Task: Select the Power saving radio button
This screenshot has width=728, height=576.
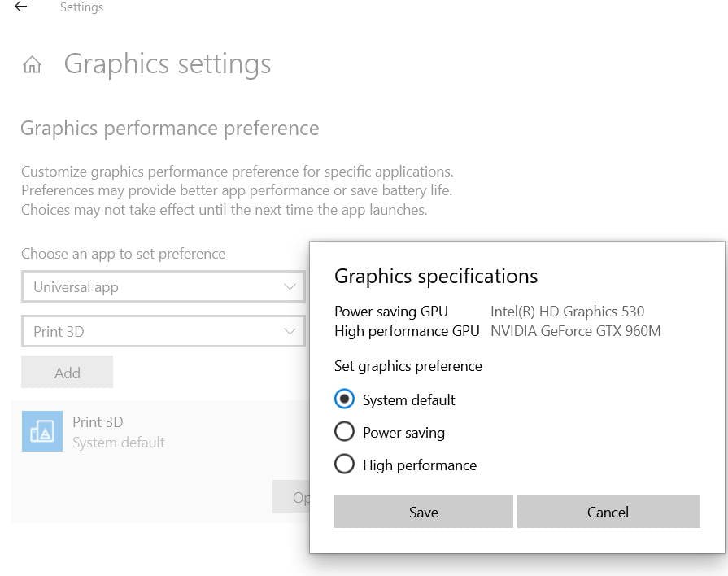Action: click(x=344, y=431)
